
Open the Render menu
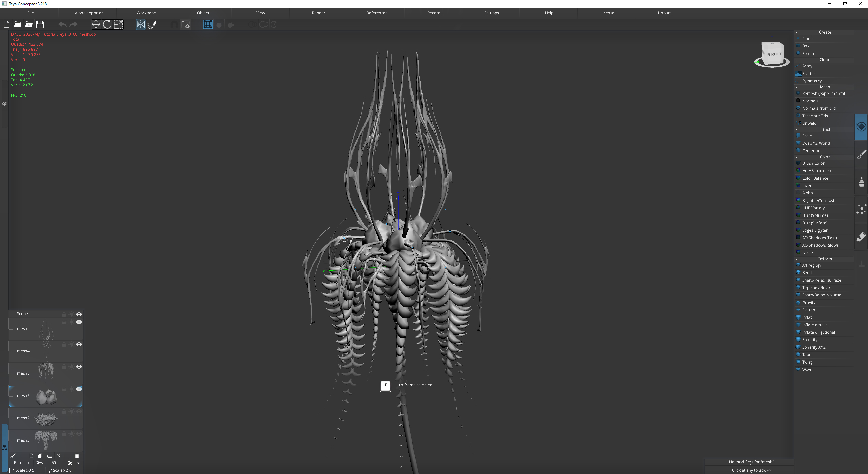(x=318, y=13)
